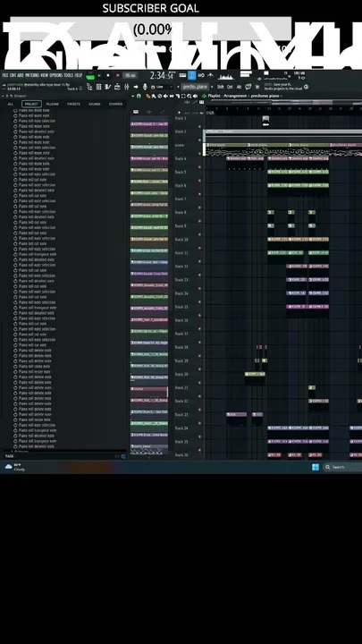Viewport: 362px width, 644px height.
Task: Stop playback with the stop button
Action: click(108, 75)
